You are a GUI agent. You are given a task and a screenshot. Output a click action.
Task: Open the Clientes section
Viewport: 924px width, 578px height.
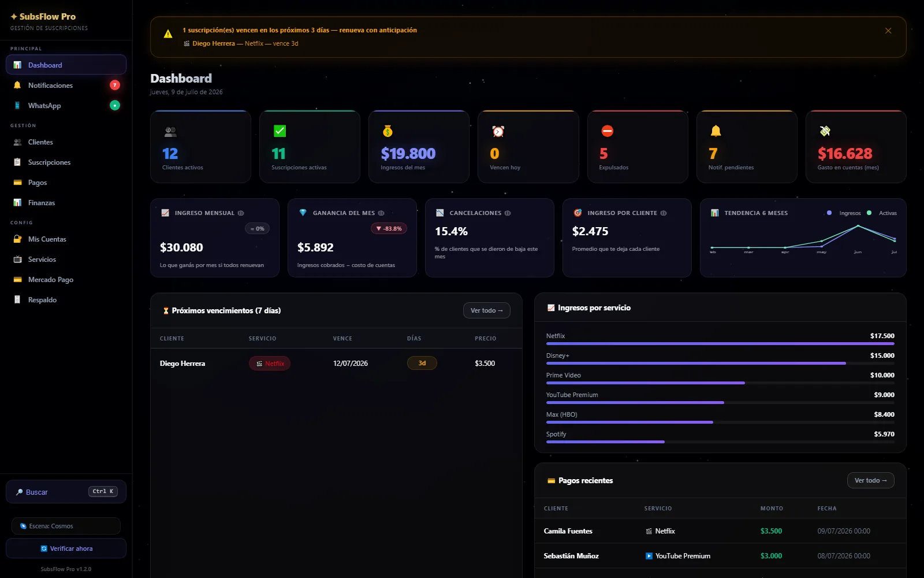coord(66,142)
